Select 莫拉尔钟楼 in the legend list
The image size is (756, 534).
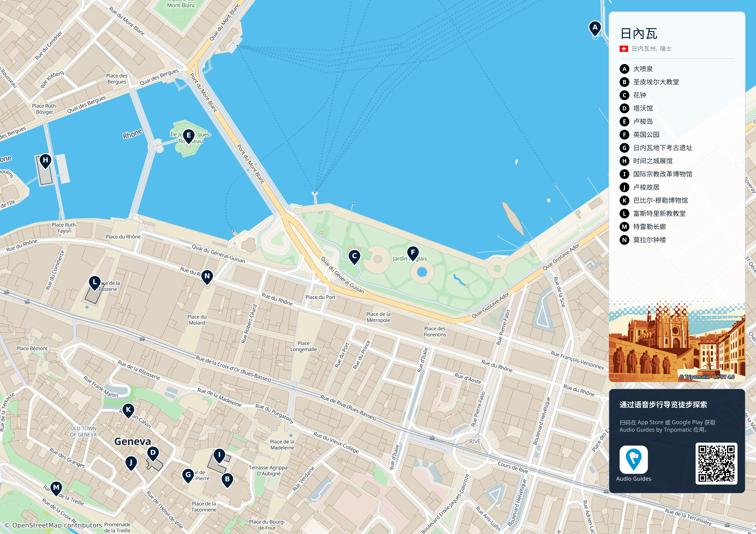point(649,240)
